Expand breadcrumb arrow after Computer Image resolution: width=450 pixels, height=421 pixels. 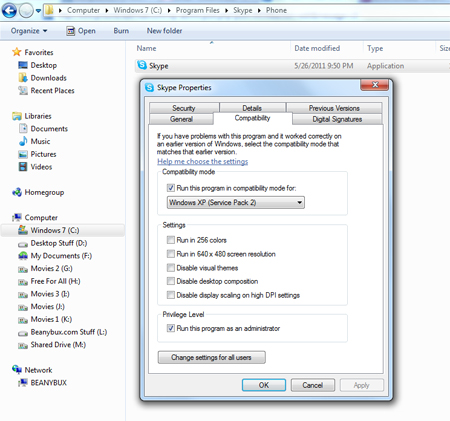(107, 11)
